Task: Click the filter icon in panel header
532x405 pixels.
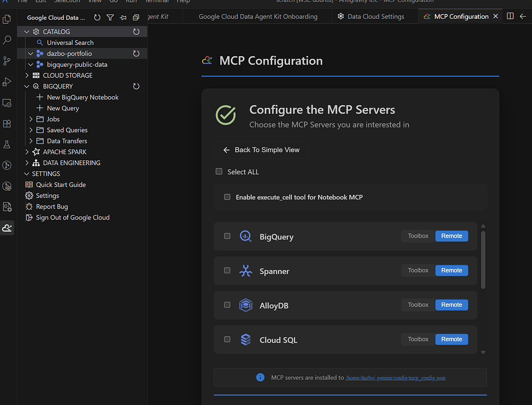Action: pos(110,17)
